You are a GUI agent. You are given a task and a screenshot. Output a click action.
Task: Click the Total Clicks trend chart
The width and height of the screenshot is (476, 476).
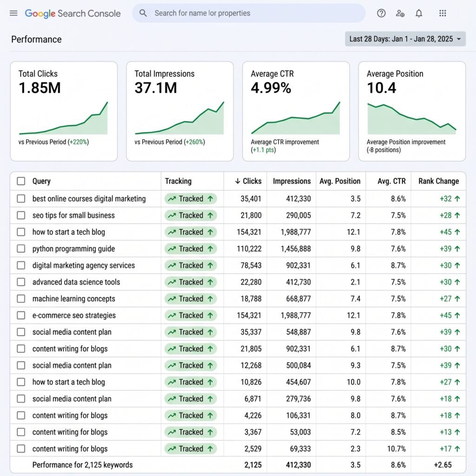pos(63,118)
